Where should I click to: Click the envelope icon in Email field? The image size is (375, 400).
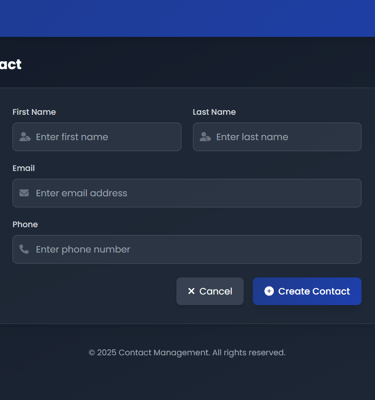click(x=24, y=193)
